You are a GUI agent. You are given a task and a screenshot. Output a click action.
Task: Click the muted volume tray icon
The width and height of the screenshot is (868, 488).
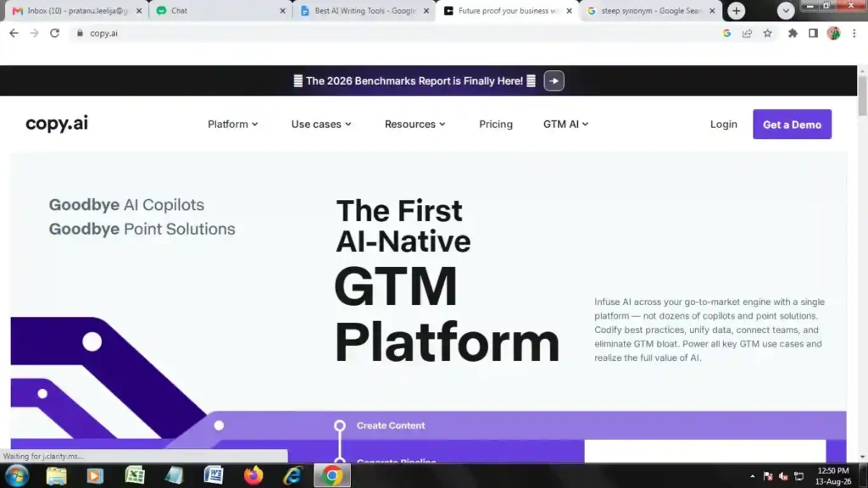pos(783,476)
